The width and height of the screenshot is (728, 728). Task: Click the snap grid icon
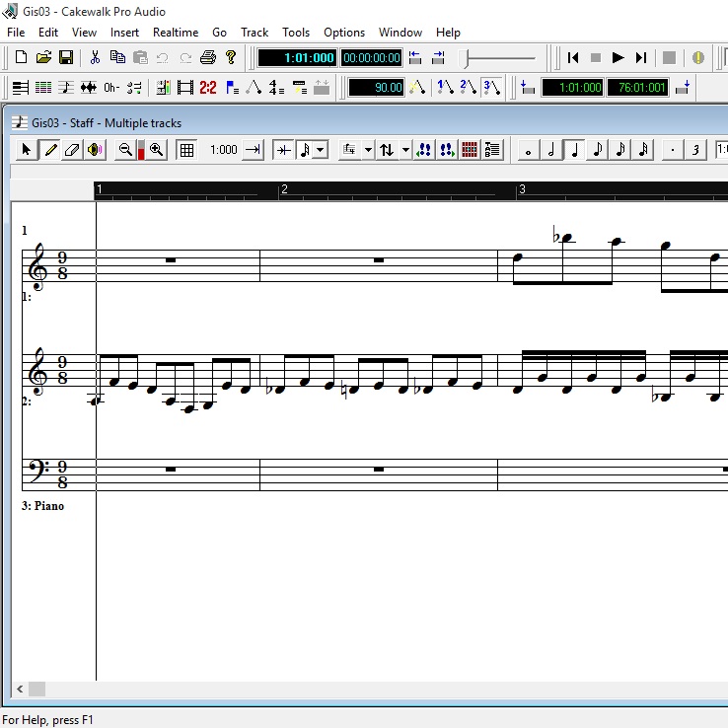click(186, 150)
